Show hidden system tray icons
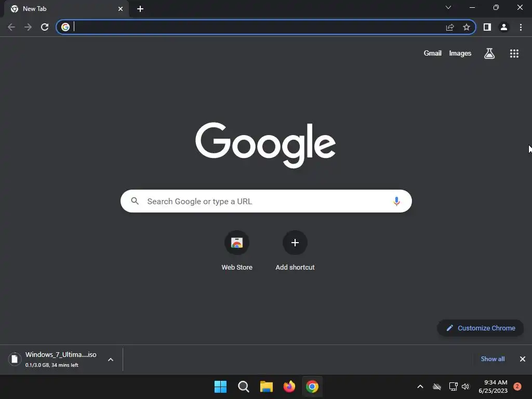Screen dimensions: 532x399 pos(420,387)
